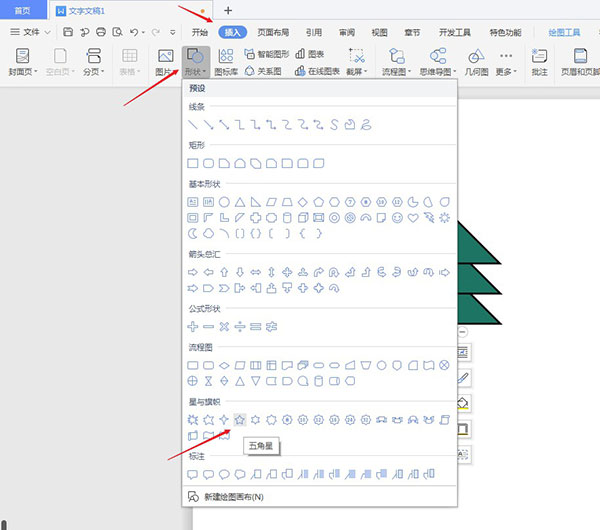The width and height of the screenshot is (600, 530).
Task: Choose the smiley face shape
Action: click(396, 217)
